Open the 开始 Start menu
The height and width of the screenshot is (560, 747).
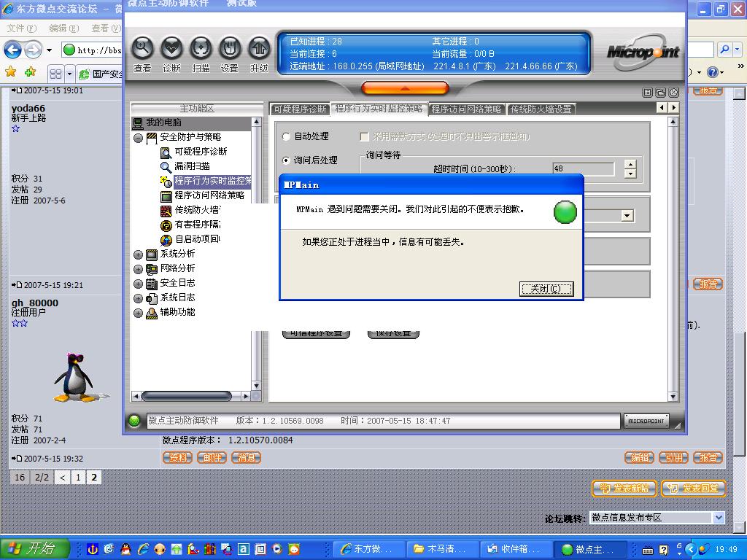[35, 548]
